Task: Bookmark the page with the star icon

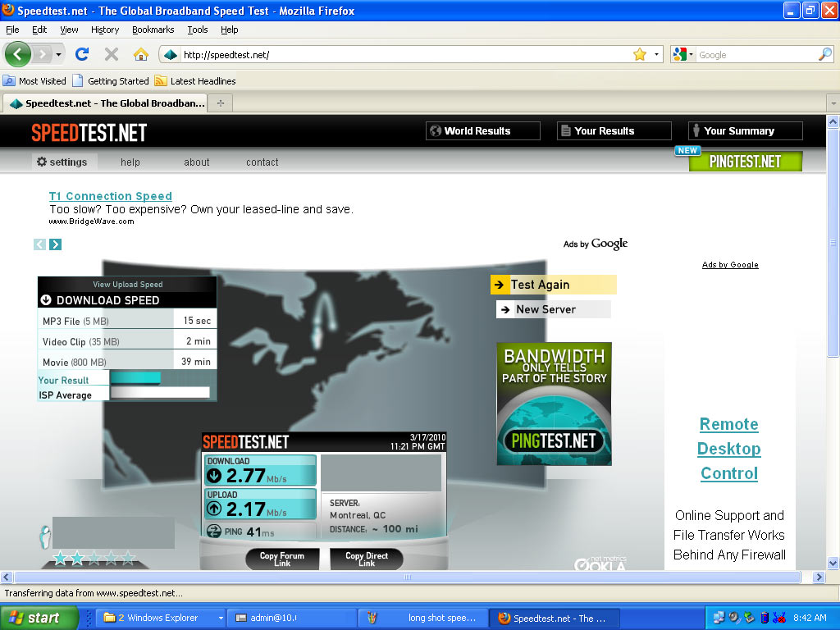Action: click(640, 55)
